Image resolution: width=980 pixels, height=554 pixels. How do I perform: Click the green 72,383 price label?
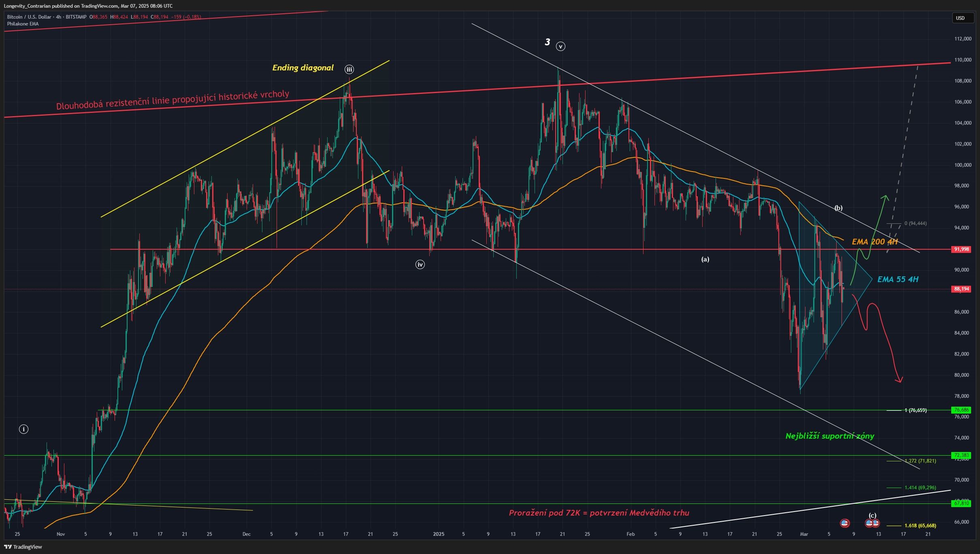click(x=961, y=455)
